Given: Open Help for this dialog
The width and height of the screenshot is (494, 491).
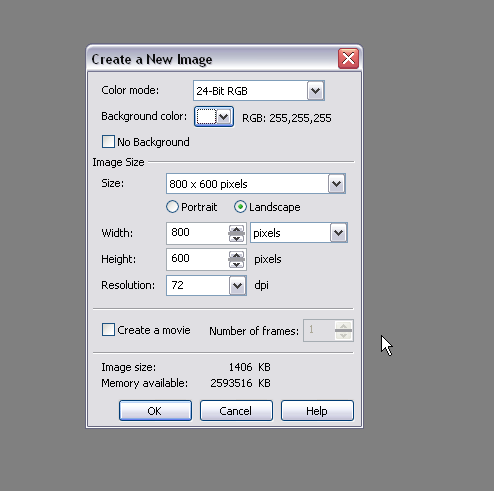Looking at the screenshot, I should [317, 411].
